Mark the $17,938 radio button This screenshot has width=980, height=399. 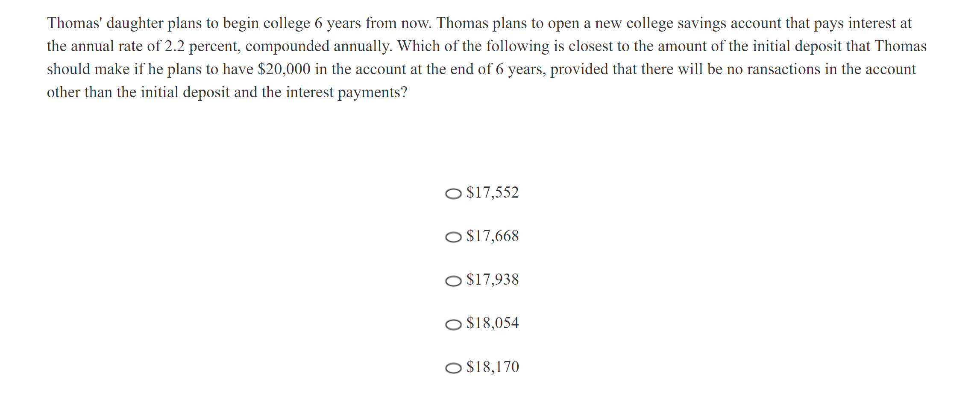[453, 281]
